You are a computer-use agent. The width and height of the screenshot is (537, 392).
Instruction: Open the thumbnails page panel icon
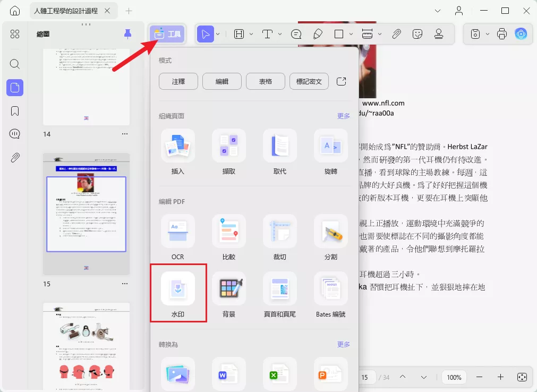click(15, 88)
